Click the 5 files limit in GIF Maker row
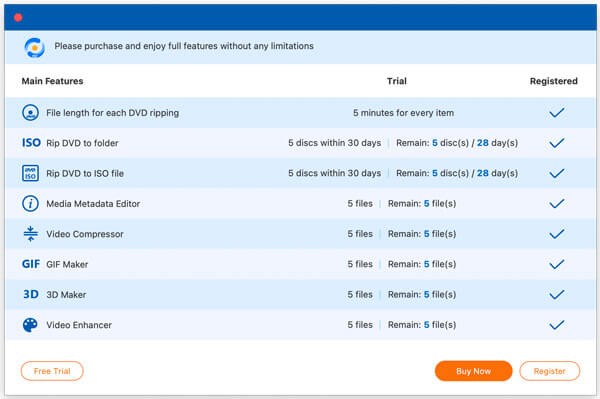 pyautogui.click(x=360, y=264)
